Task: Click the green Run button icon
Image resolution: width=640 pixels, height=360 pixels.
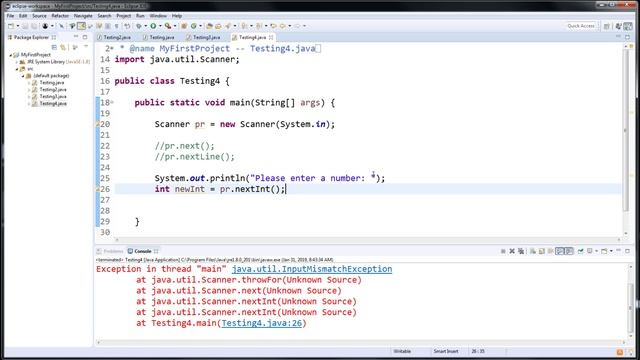Action: (x=153, y=26)
